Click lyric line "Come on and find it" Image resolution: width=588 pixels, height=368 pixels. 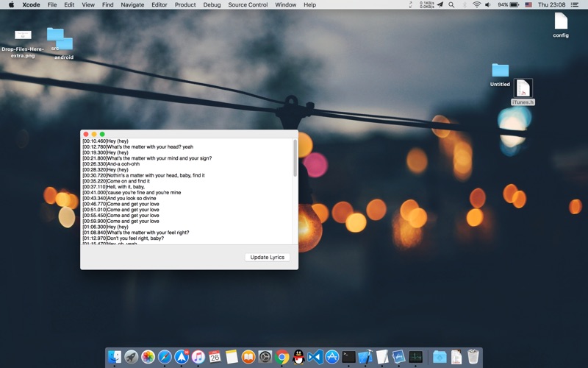click(128, 181)
